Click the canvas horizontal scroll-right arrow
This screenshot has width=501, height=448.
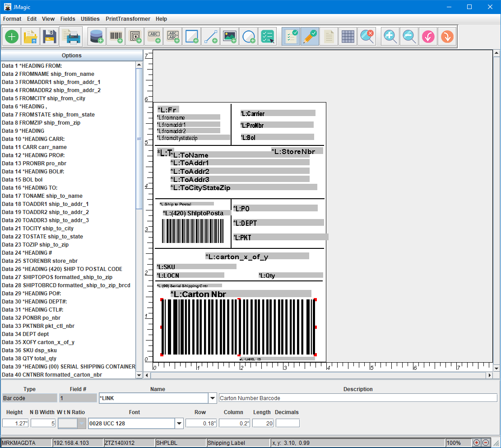pos(490,375)
